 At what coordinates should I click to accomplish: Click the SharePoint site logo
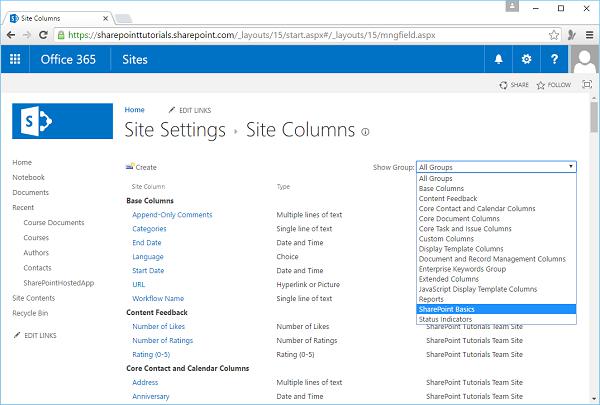(x=62, y=121)
